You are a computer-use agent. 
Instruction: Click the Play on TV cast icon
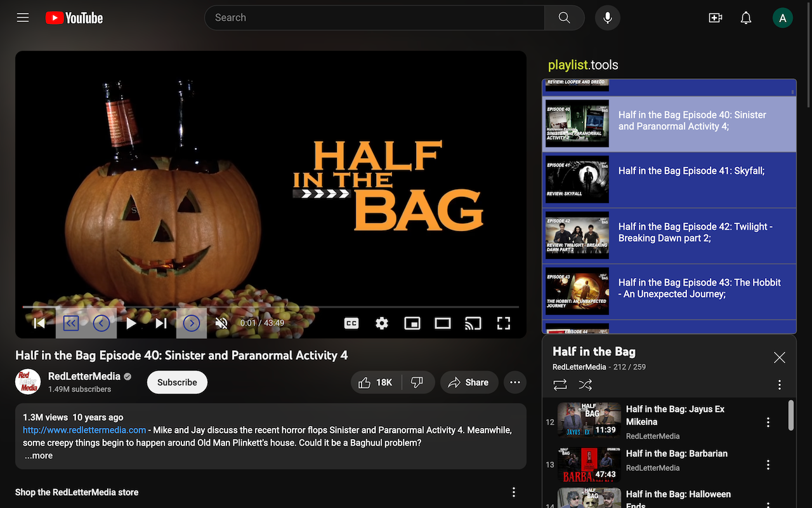473,323
